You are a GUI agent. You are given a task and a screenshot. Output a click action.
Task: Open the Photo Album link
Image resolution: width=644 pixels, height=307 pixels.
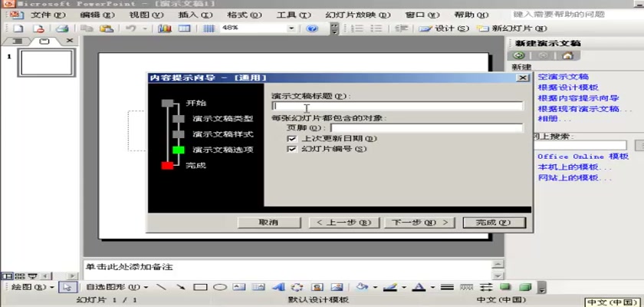[554, 120]
